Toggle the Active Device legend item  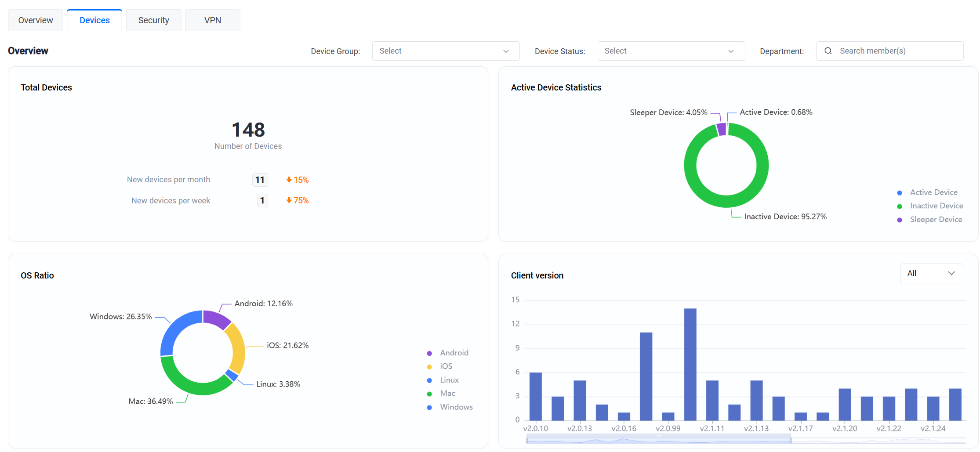[927, 192]
